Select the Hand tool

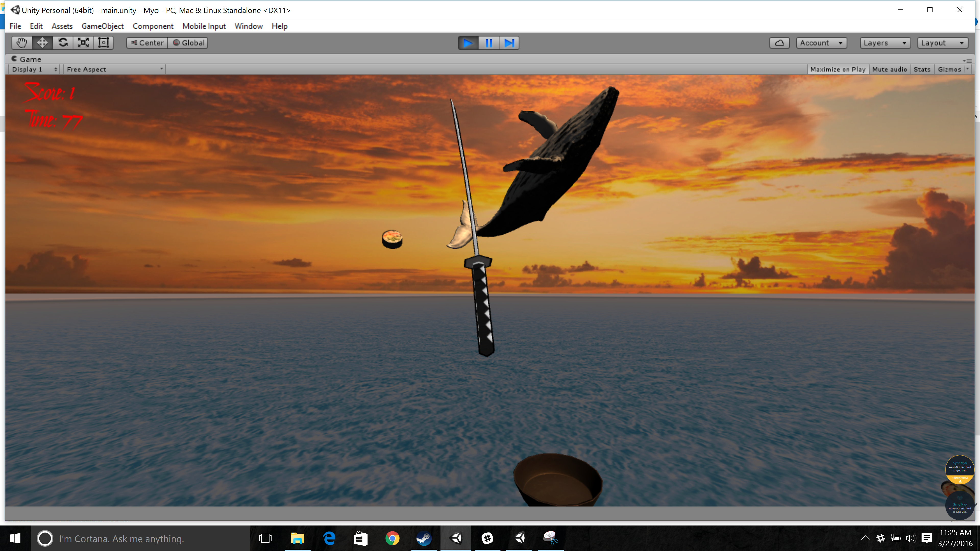point(22,43)
